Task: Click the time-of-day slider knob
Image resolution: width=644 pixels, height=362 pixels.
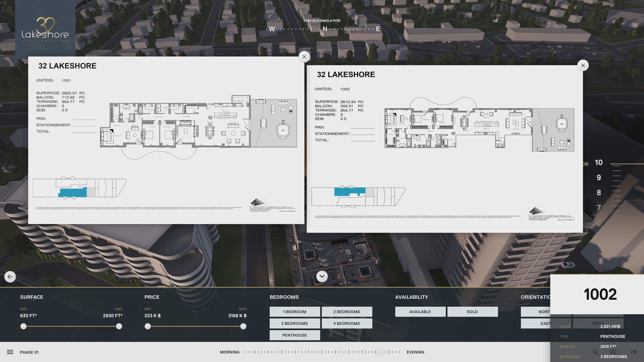Action: (x=379, y=352)
